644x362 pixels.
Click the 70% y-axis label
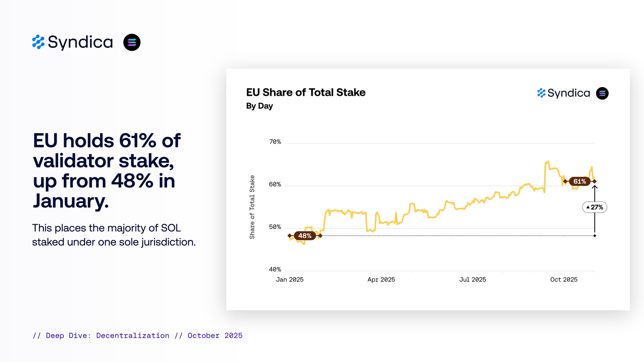click(275, 142)
